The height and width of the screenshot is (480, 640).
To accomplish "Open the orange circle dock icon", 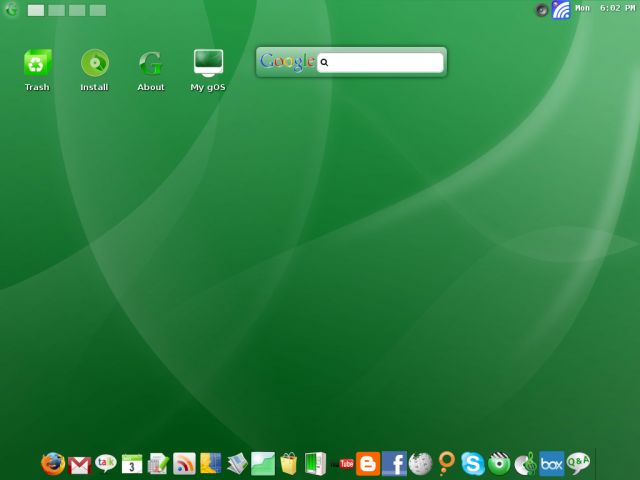I will [x=446, y=463].
